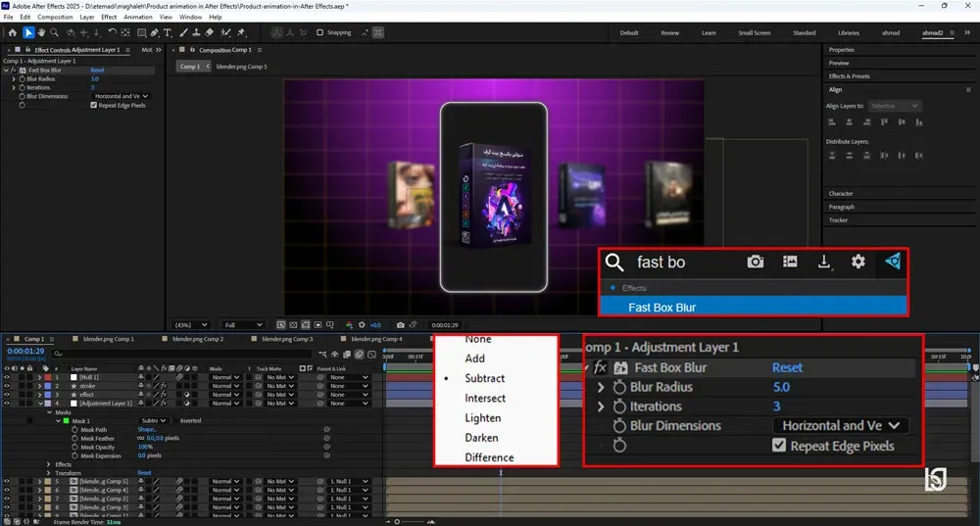Click Iterations stopwatch in Effect Controls

[x=23, y=88]
